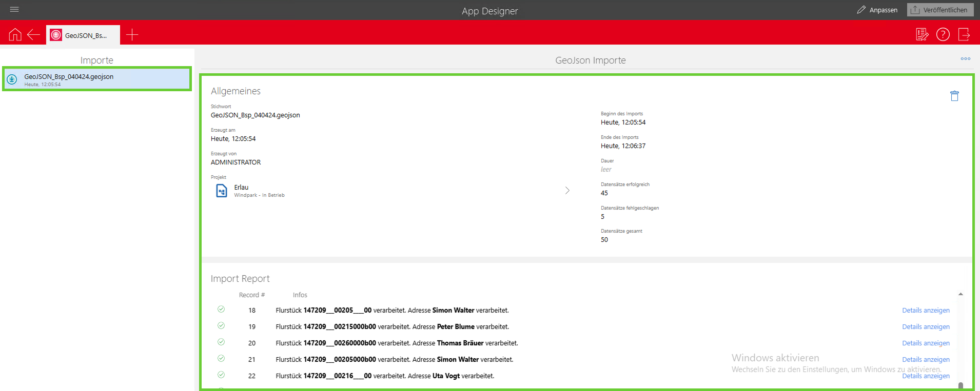Screen dimensions: 980x391
Task: Add a new tab with plus icon
Action: coord(132,34)
